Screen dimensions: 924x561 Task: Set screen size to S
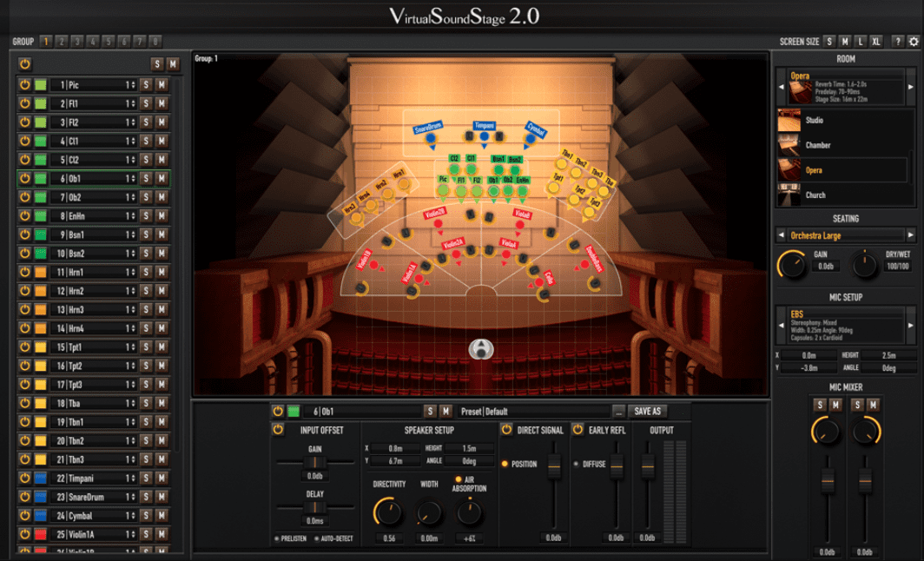(829, 42)
